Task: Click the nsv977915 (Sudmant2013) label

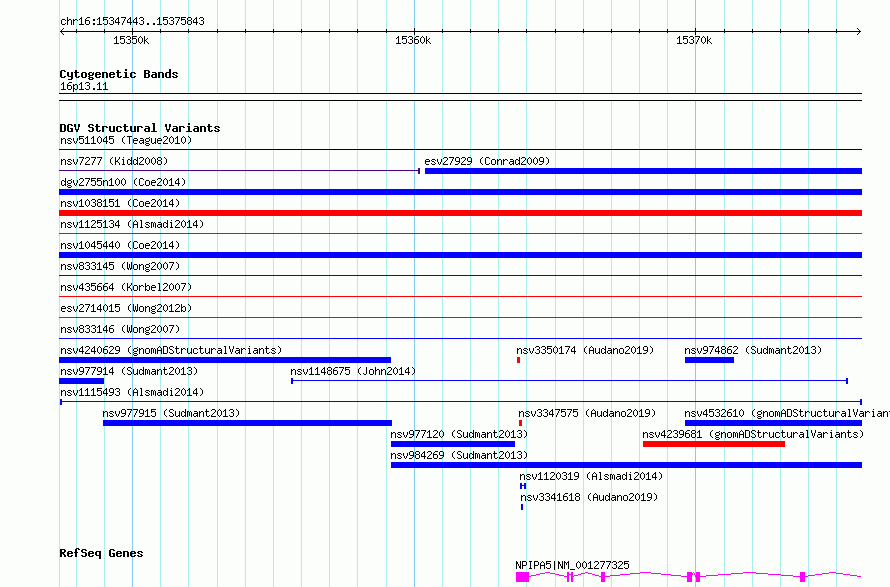Action: [171, 413]
